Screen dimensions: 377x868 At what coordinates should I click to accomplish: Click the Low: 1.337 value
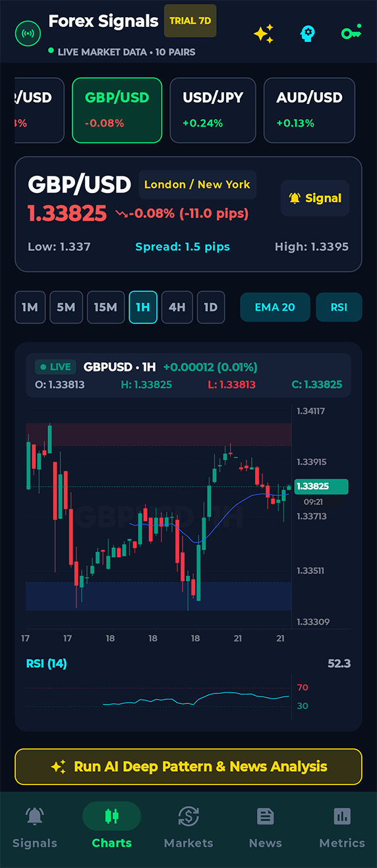point(59,247)
